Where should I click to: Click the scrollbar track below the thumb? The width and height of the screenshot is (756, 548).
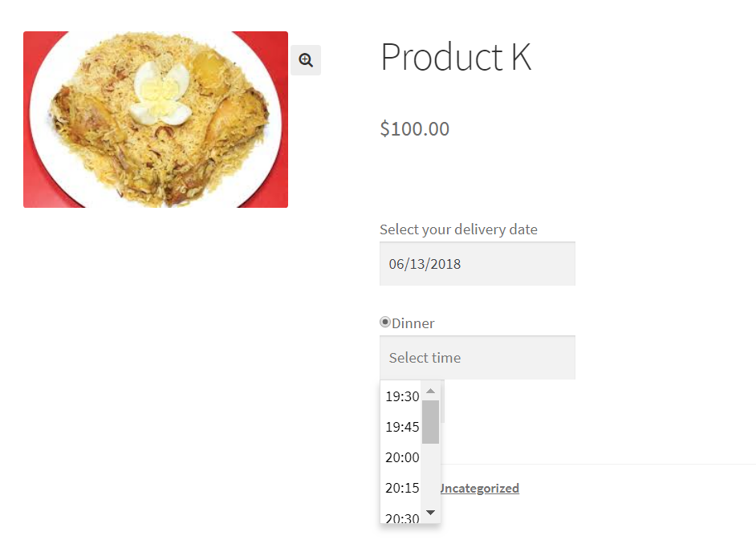430,473
